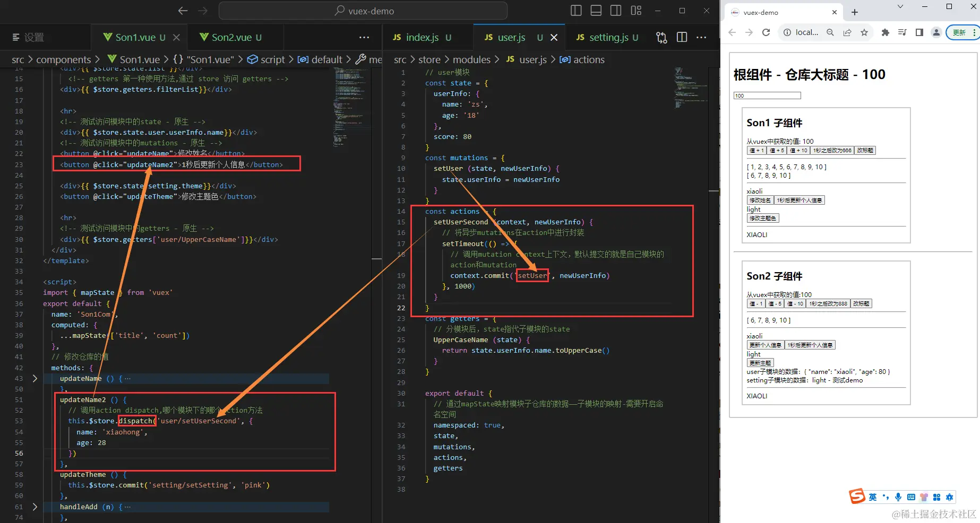Go forward with VS Code navigation arrow

click(x=203, y=11)
